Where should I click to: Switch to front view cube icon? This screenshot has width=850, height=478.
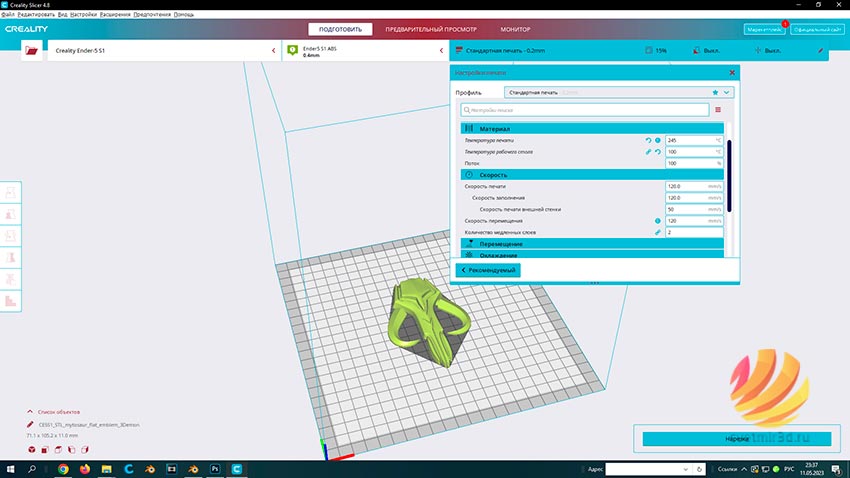click(x=45, y=450)
